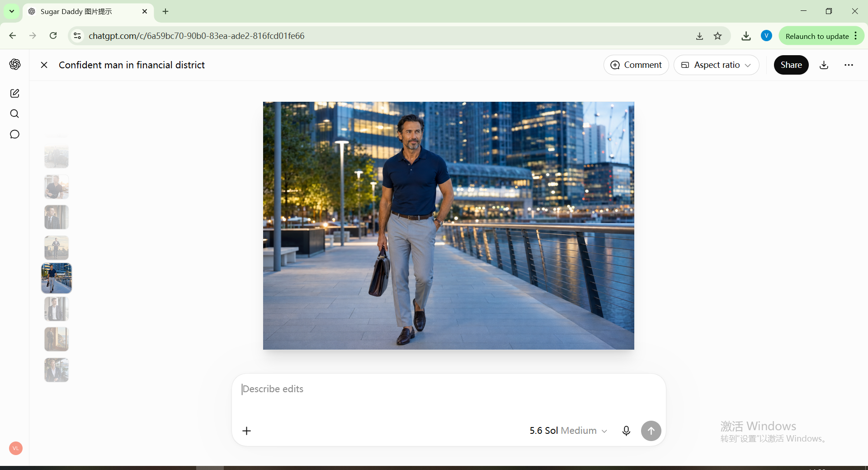Open ChatGPT home logo icon
Screen dimensions: 868x470
coord(15,64)
